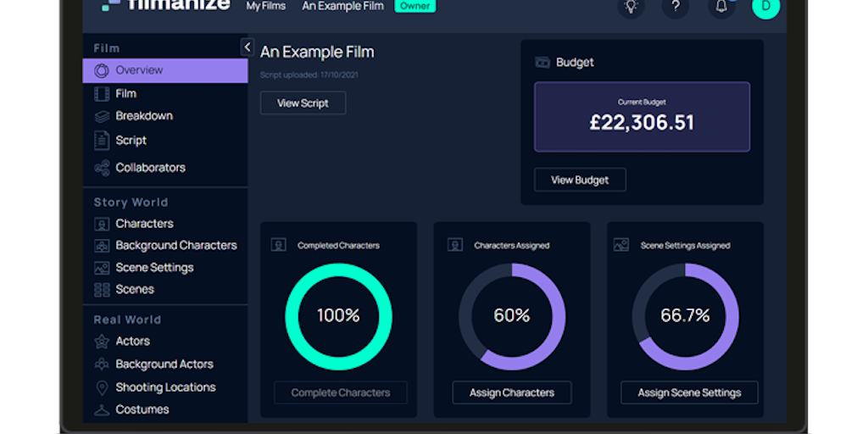Open Breakdown in the sidebar

coord(143,116)
